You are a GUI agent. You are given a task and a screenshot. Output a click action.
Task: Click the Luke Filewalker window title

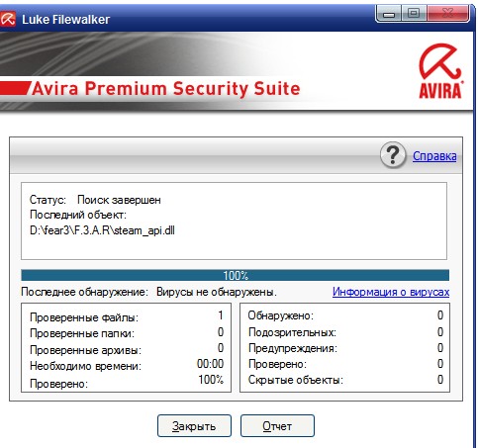pyautogui.click(x=65, y=20)
